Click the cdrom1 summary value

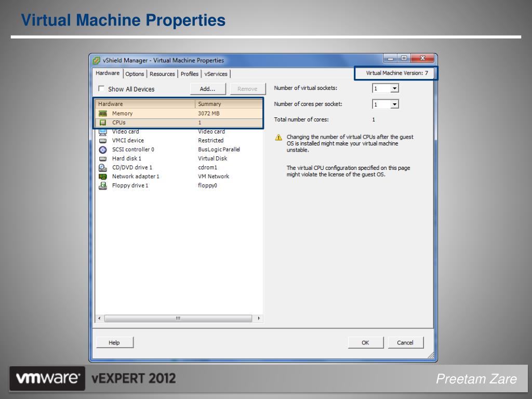pyautogui.click(x=207, y=168)
